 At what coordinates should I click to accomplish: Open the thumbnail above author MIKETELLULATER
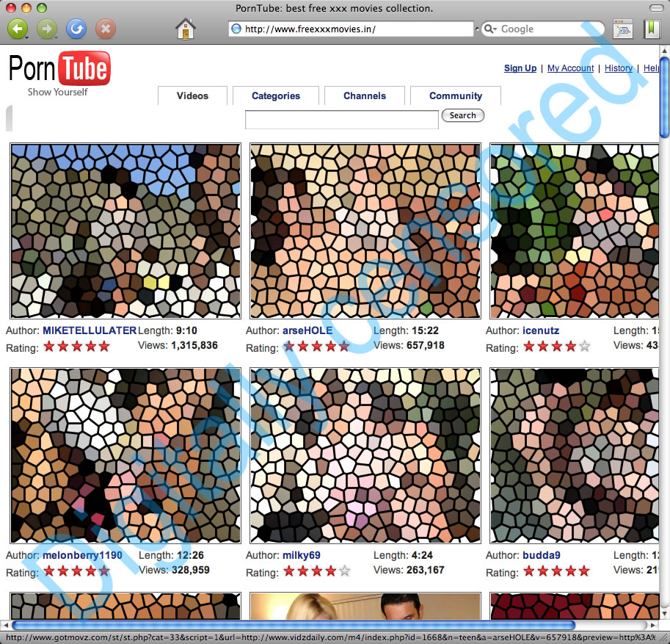125,231
